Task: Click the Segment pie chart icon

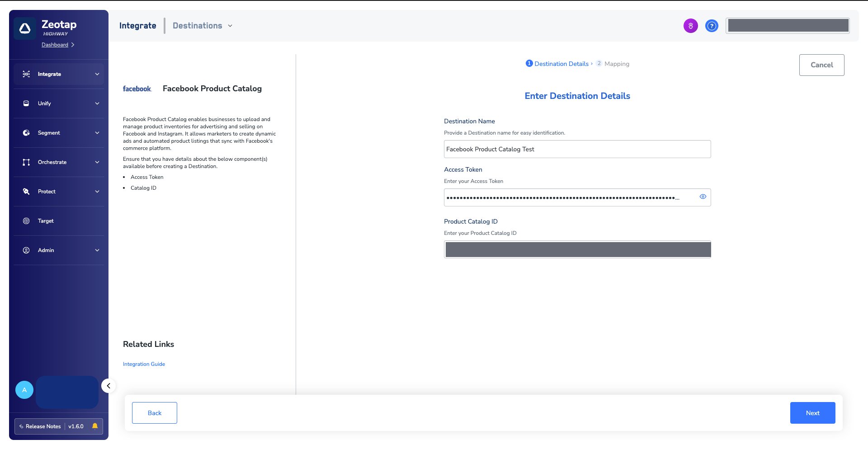Action: click(x=26, y=133)
